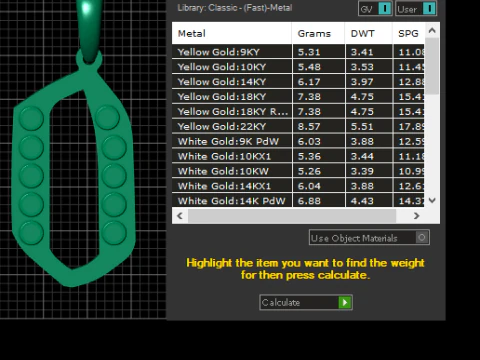Viewport: 480px width, 360px height.
Task: Click the horizontal scrollbar thumb
Action: (292, 216)
